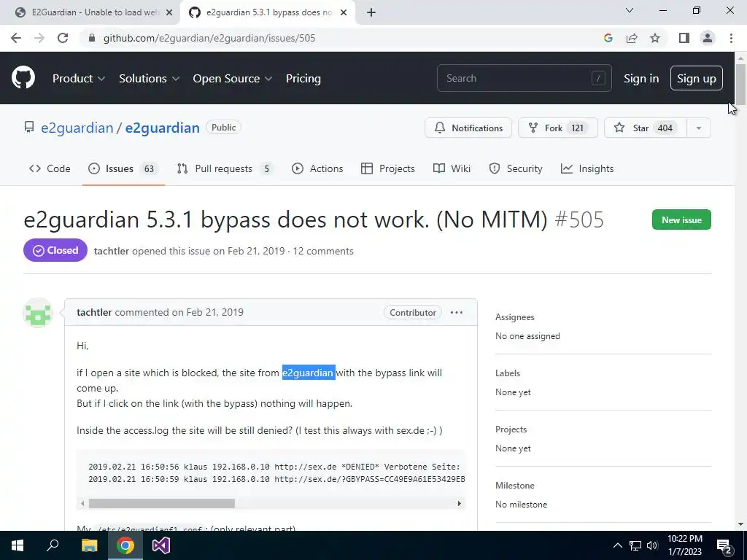
Task: Click the repository icon beside e2guardian
Action: (x=29, y=127)
